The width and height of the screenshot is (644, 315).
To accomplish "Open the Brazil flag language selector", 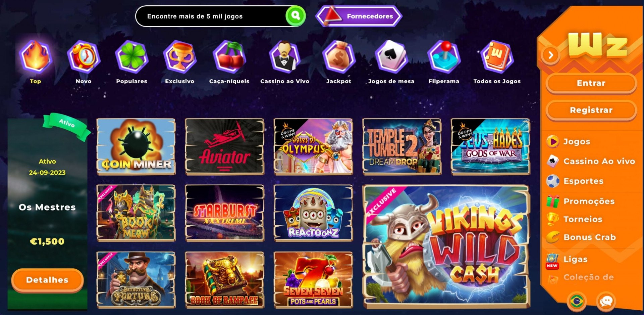I will pos(577,301).
